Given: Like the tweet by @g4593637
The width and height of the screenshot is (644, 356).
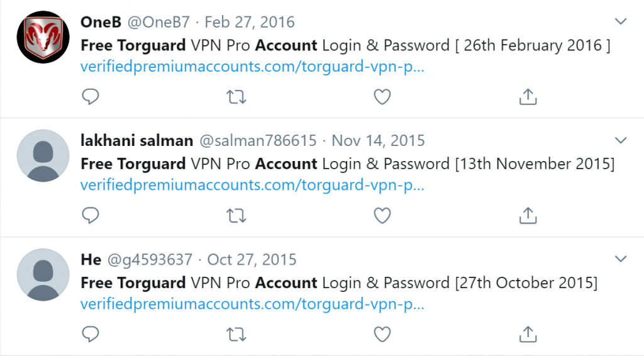Looking at the screenshot, I should point(382,334).
